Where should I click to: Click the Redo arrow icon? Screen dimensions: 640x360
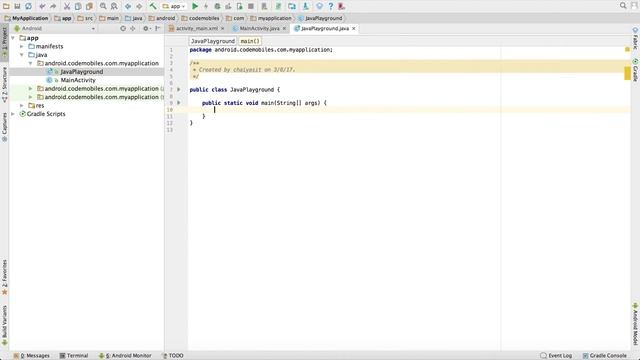[x=53, y=7]
